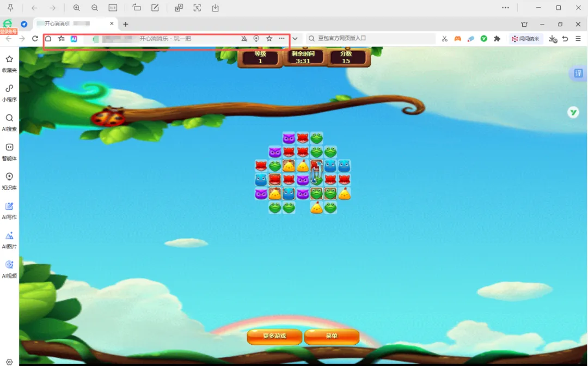
Task: Open sidebar settings gear at the bottom
Action: [x=9, y=362]
